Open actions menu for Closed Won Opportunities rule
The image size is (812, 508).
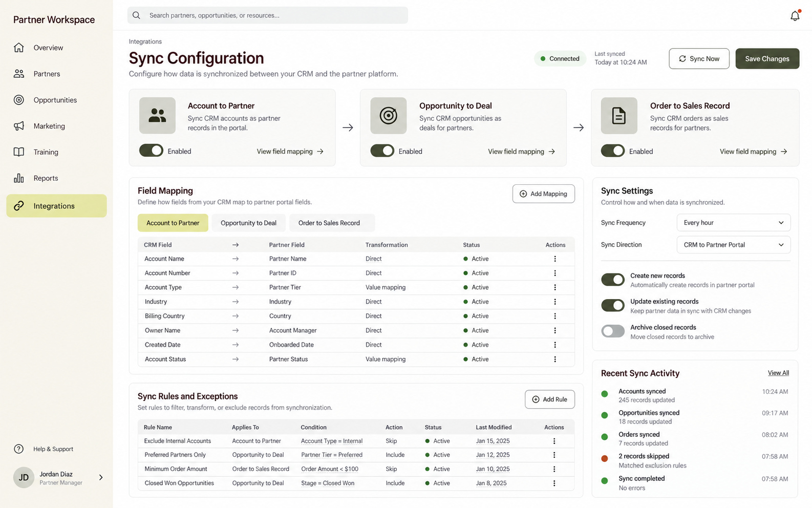(554, 483)
